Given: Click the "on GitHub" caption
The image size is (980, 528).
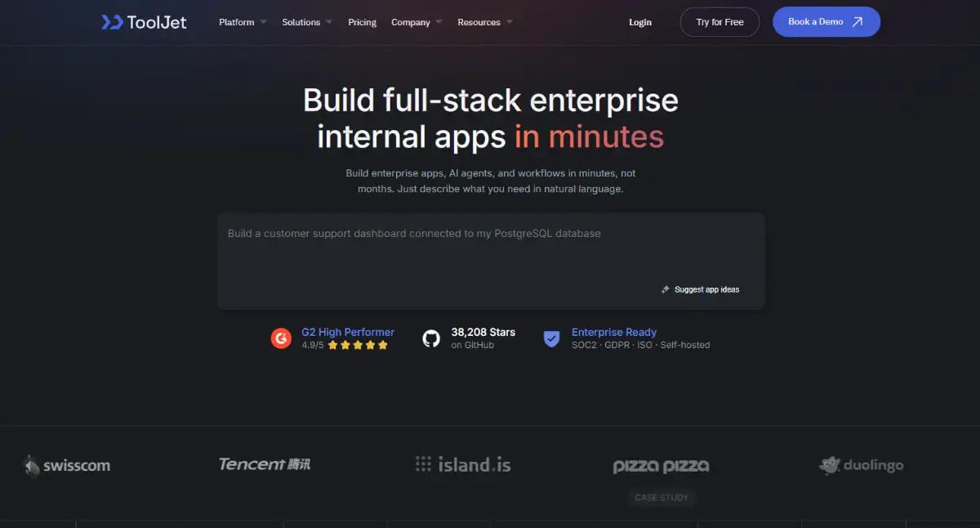Looking at the screenshot, I should tap(472, 345).
